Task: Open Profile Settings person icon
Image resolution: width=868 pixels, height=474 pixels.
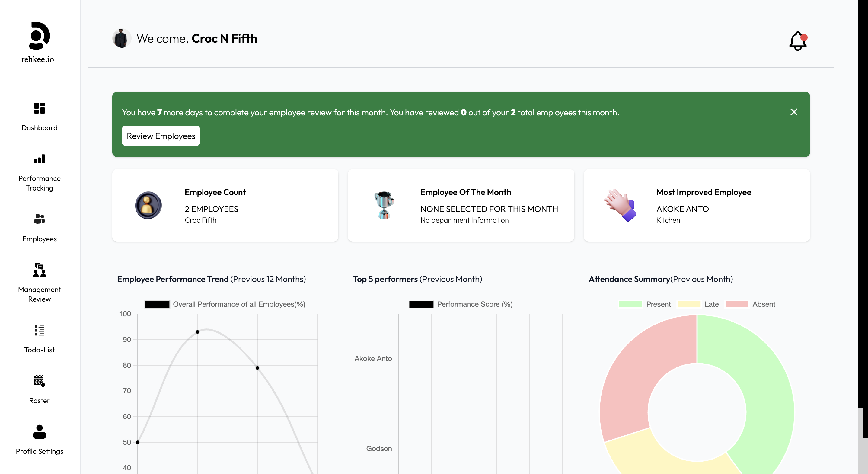Action: 40,431
